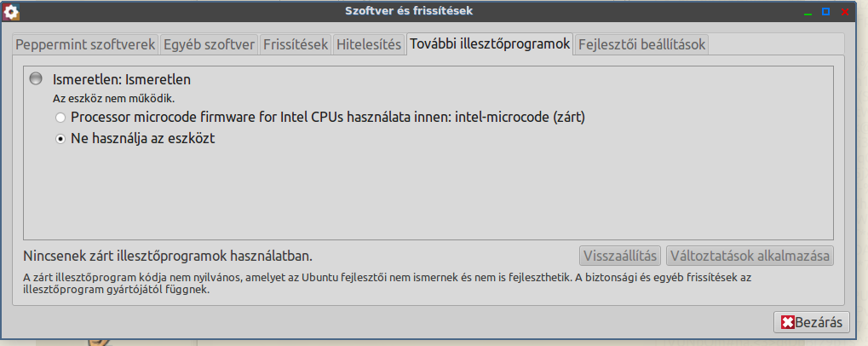The height and width of the screenshot is (346, 868).
Task: Click the 'Az eszköz nem működik' status text
Action: (x=113, y=100)
